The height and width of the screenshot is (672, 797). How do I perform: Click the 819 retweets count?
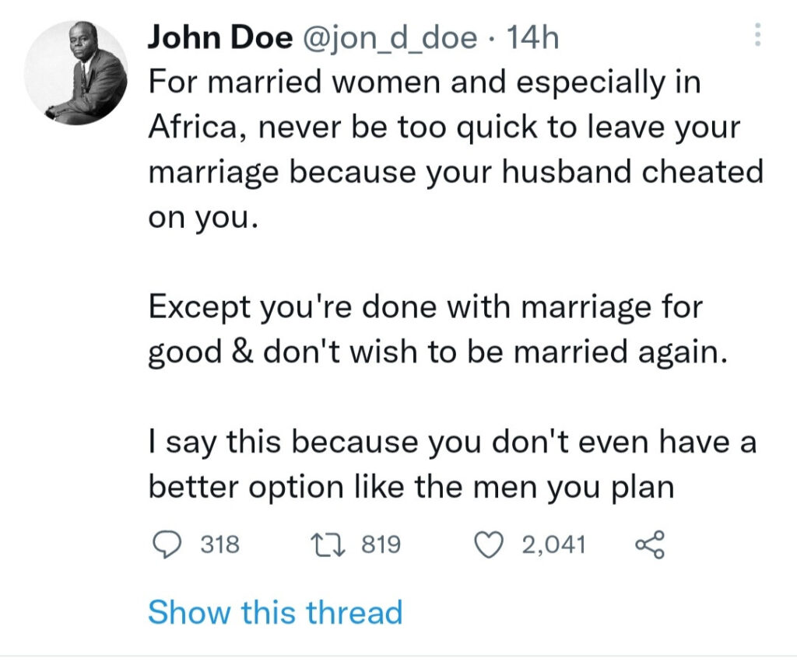(x=381, y=544)
